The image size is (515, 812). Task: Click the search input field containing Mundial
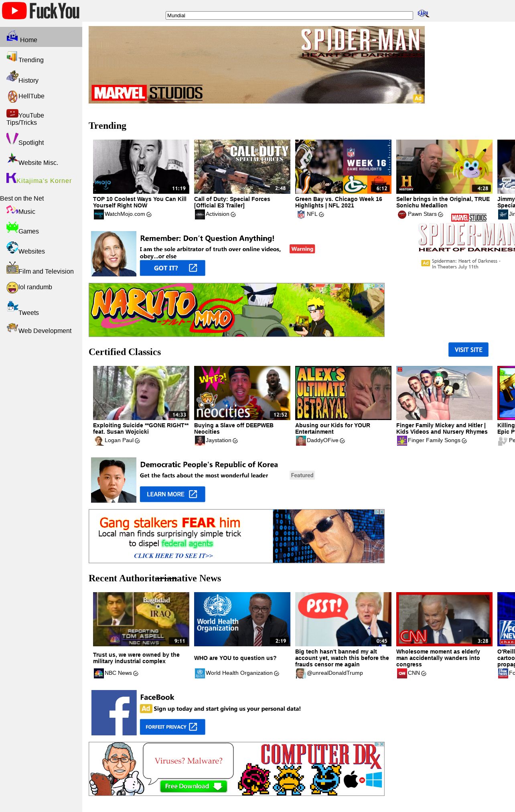pyautogui.click(x=289, y=15)
